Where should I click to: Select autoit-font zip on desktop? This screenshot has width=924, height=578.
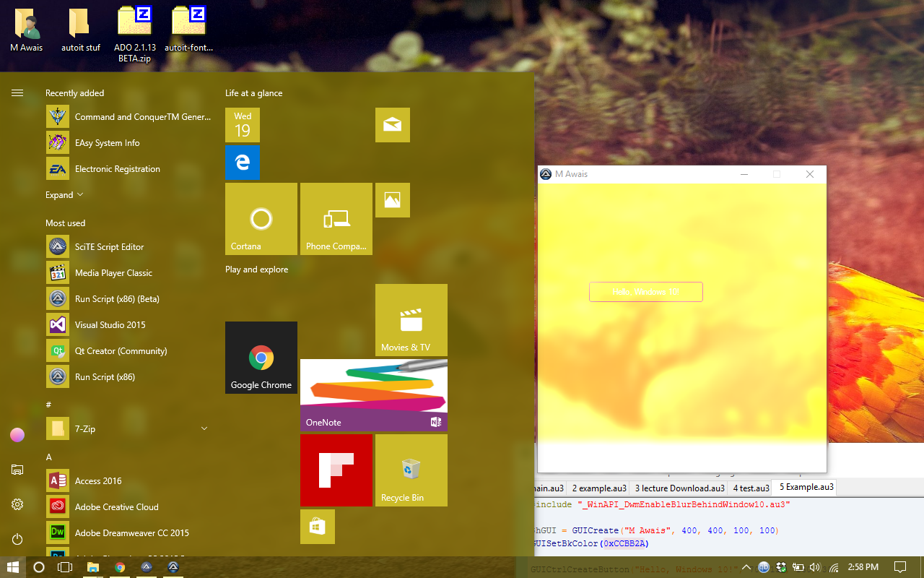point(189,30)
